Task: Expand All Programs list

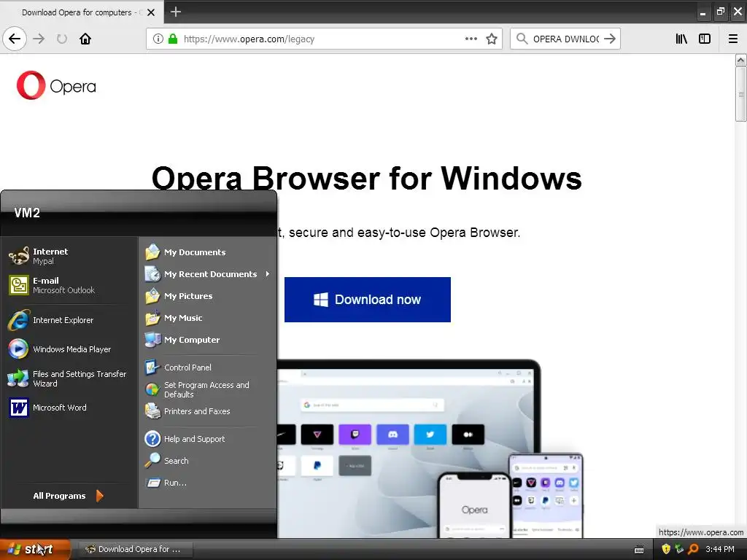Action: 69,496
